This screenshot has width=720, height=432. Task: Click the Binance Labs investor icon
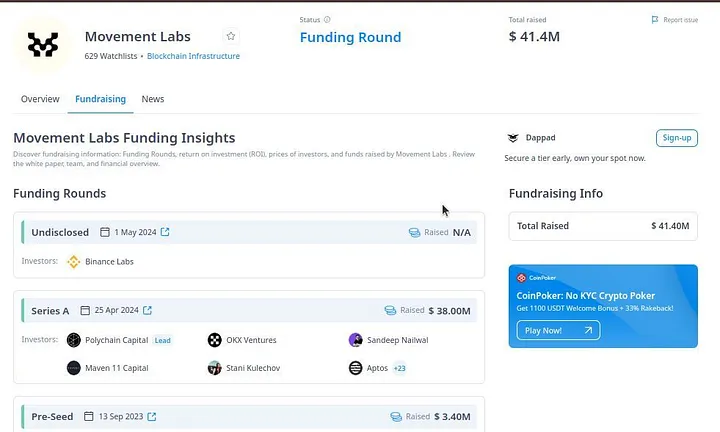73,262
